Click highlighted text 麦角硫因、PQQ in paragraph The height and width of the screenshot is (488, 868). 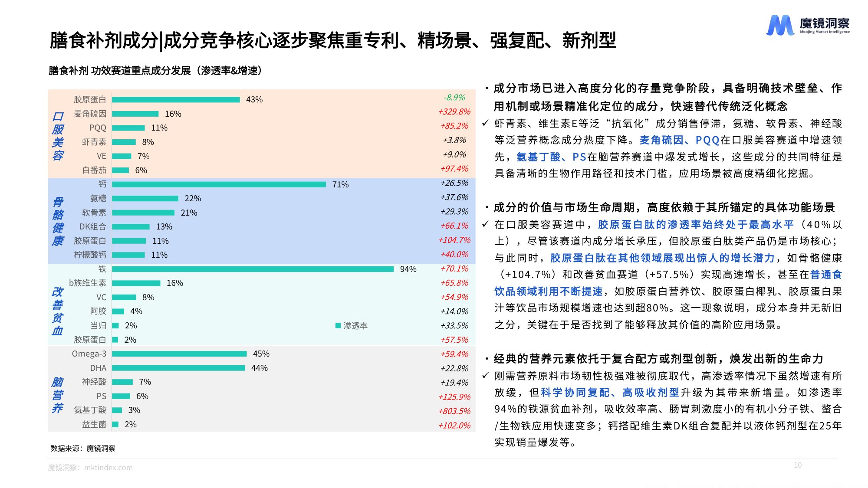click(x=680, y=140)
